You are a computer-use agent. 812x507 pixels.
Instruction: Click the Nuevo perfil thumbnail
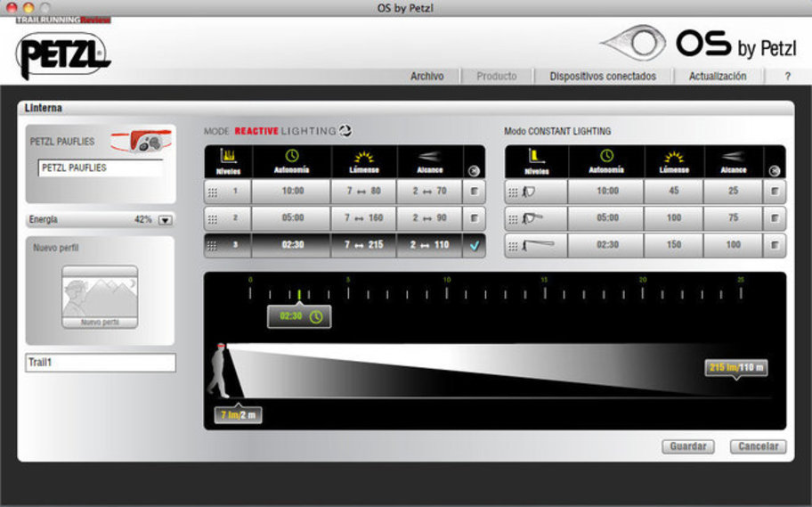[x=100, y=297]
